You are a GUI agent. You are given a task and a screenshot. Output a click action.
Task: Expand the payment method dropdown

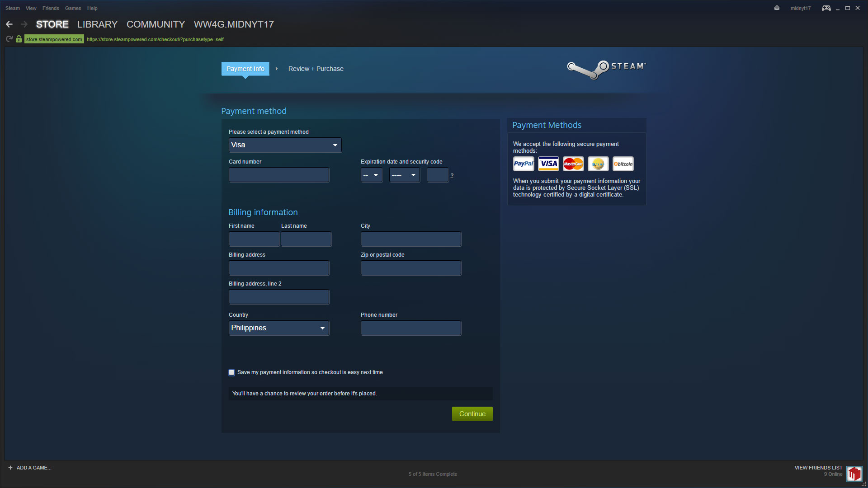pyautogui.click(x=285, y=145)
